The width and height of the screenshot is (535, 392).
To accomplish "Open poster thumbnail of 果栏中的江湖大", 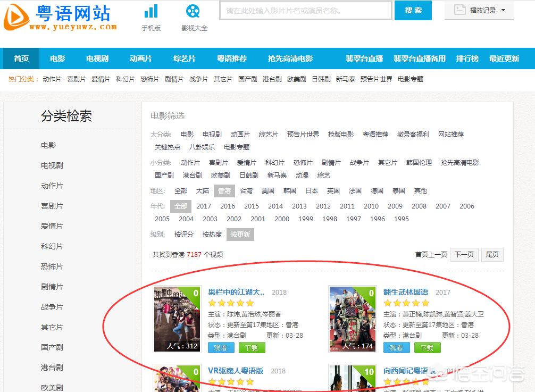I will (x=177, y=319).
